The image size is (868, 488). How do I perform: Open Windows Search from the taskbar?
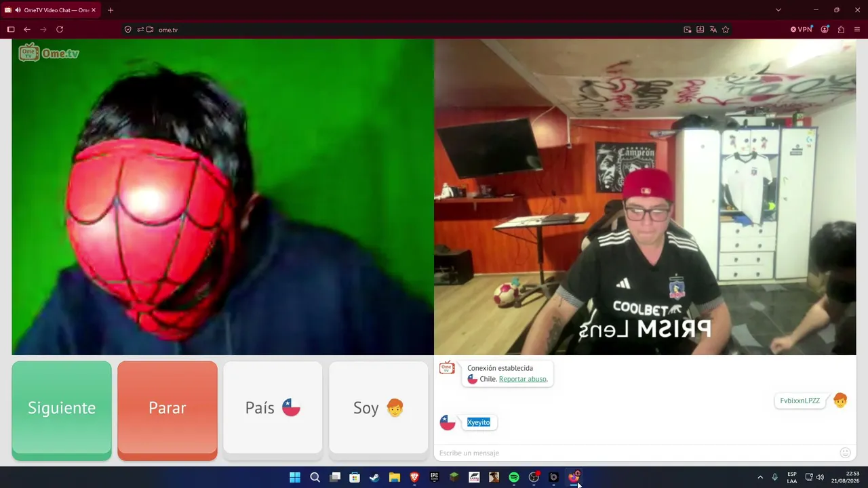(x=315, y=477)
